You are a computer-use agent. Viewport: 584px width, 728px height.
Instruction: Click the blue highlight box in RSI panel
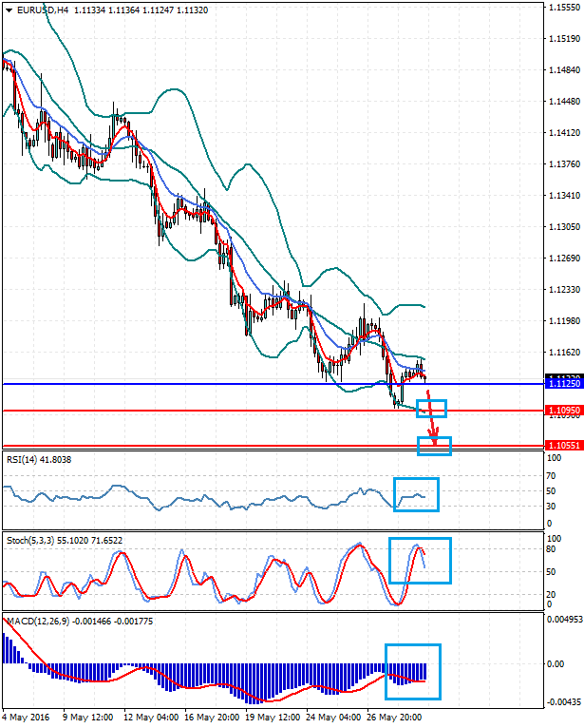point(417,493)
